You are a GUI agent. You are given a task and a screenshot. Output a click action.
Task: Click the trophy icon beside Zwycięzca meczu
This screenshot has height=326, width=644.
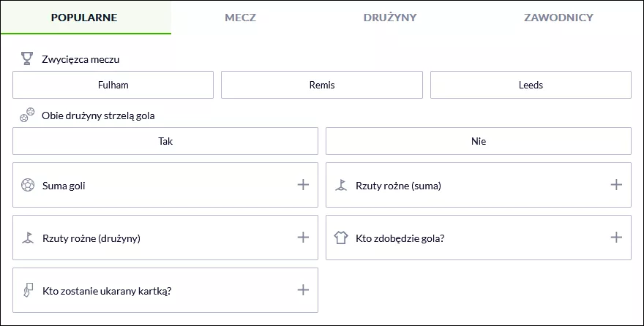point(27,58)
